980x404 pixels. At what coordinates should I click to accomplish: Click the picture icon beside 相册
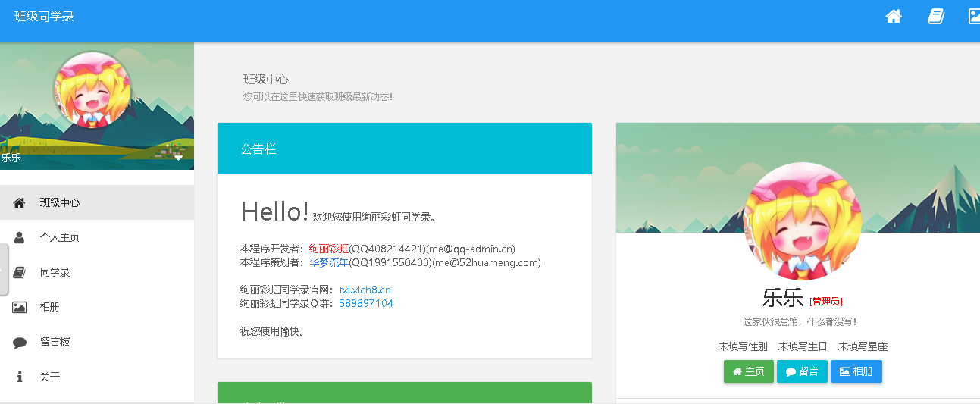point(20,307)
